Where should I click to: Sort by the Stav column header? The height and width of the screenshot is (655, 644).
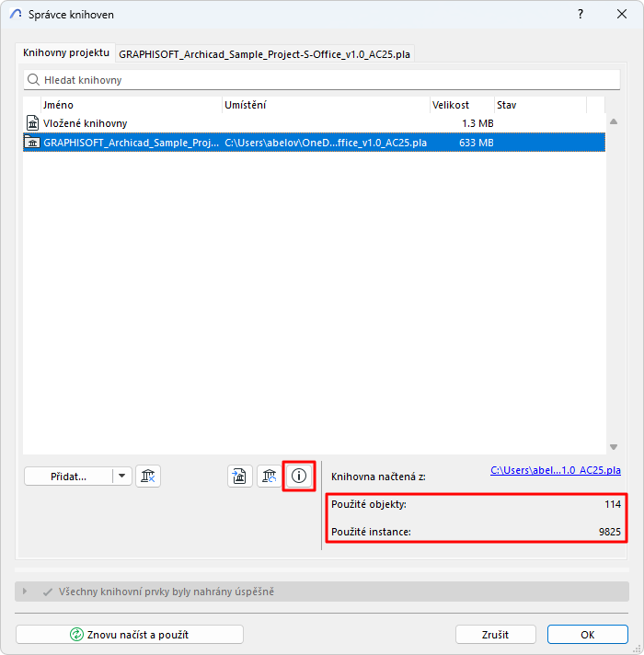point(540,105)
